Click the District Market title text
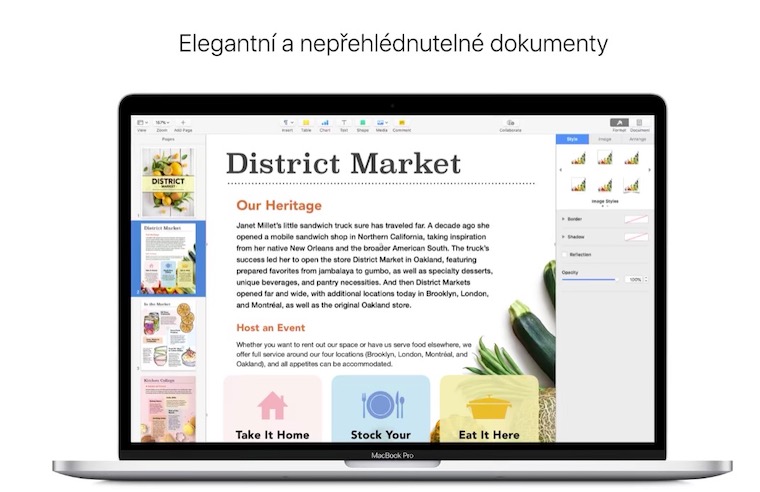This screenshot has width=760, height=492. (x=343, y=163)
